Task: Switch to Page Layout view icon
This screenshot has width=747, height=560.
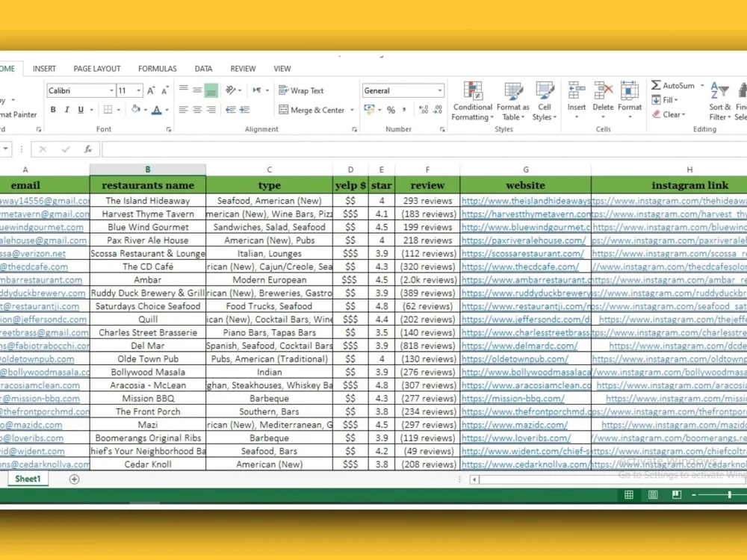Action: [x=653, y=495]
